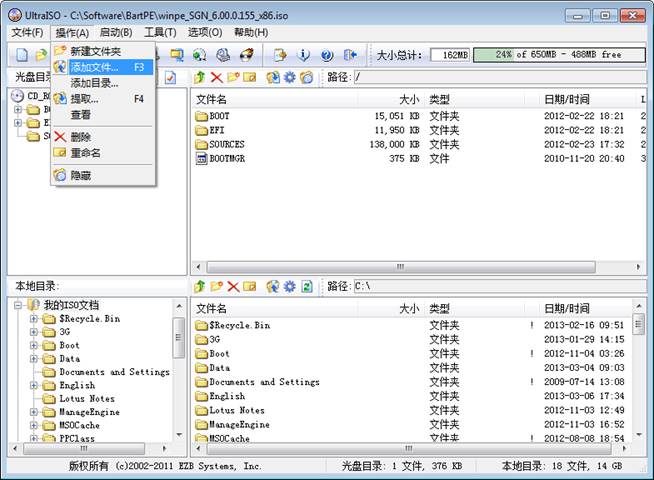This screenshot has width=654, height=480.
Task: Click 日期/时间 column header in local list
Action: pyautogui.click(x=570, y=308)
